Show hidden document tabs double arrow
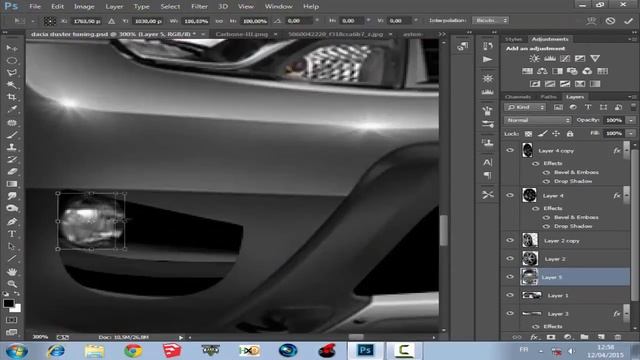Screen dimensions: 640x360 [x=442, y=34]
